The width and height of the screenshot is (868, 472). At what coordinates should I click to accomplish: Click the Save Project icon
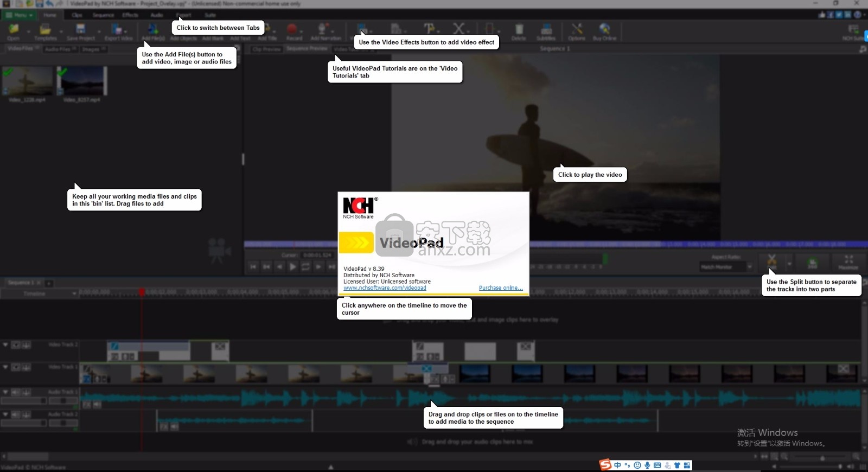click(x=80, y=29)
